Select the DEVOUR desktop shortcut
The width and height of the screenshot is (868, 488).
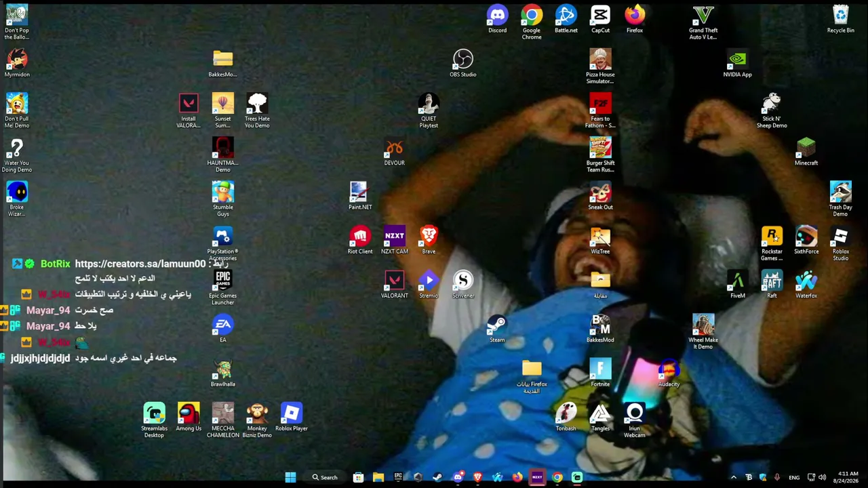pos(394,152)
